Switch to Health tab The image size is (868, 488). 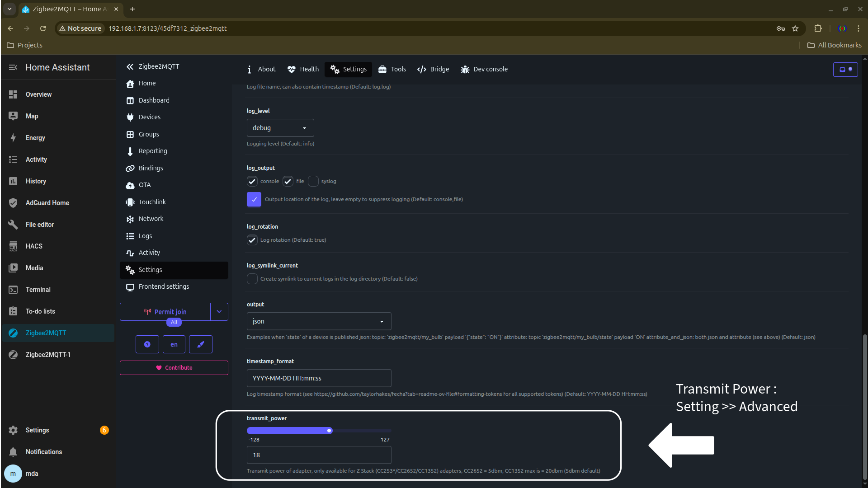point(303,69)
